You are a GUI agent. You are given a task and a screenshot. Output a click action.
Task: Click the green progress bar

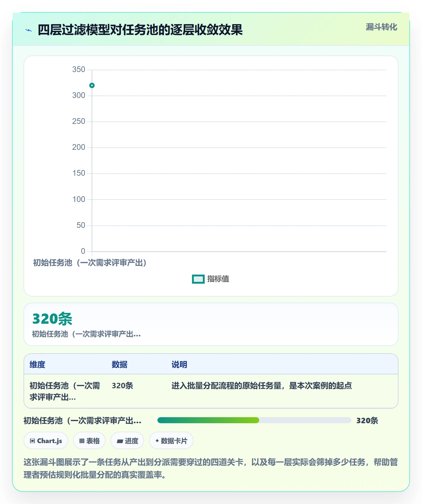[x=208, y=420]
